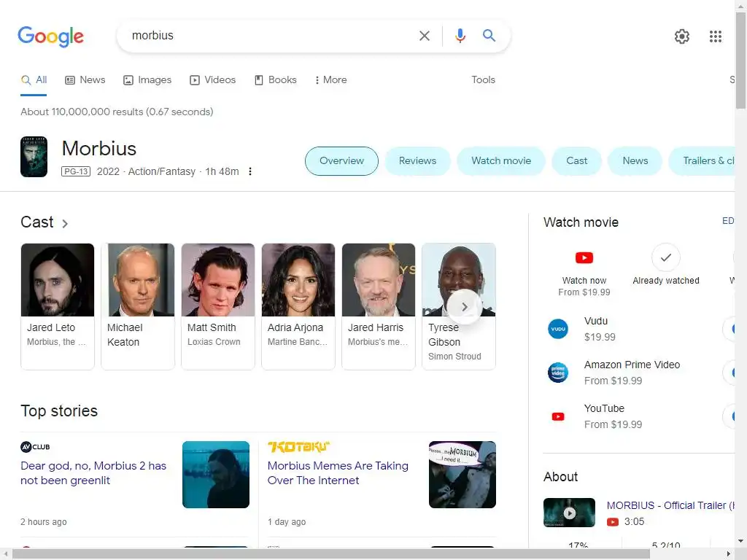Select the Reviews chip
747x560 pixels.
click(417, 161)
